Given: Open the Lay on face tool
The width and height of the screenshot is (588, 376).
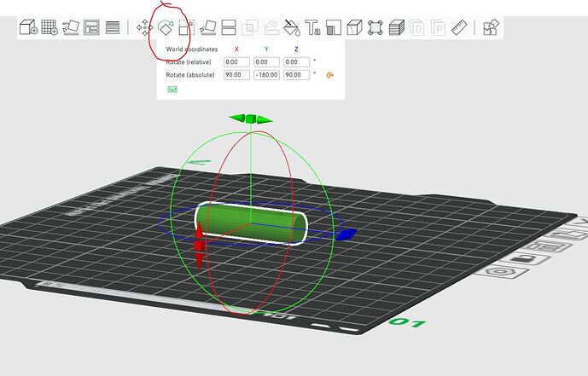Looking at the screenshot, I should pos(207,28).
